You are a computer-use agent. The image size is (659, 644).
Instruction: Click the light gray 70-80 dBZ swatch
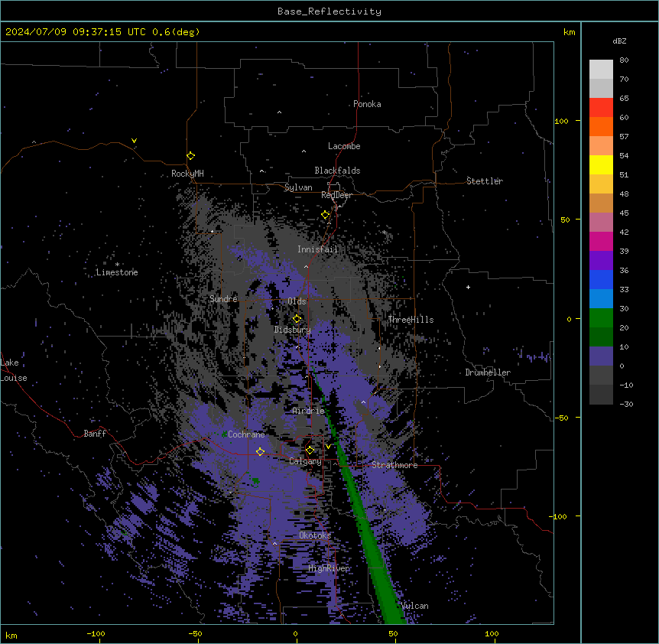(601, 70)
